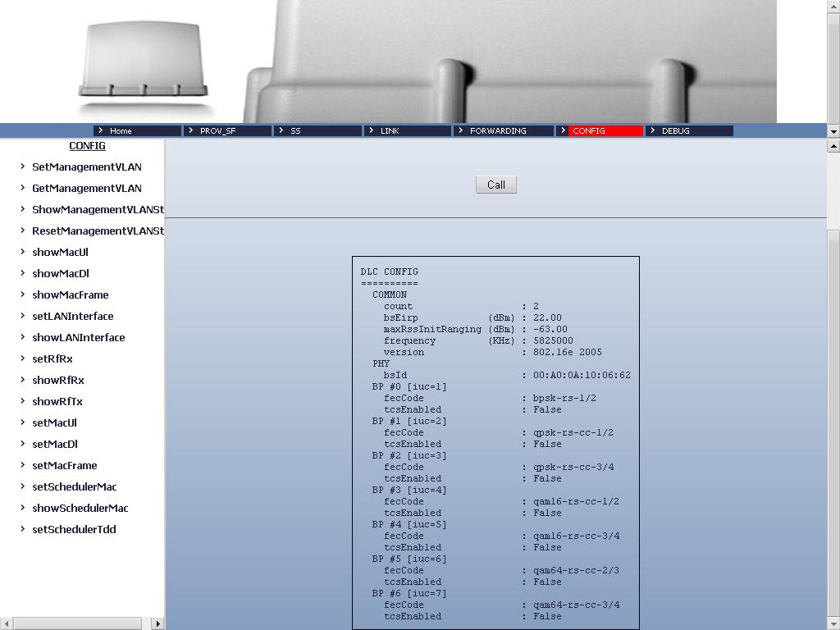Choose showMacFrame in the sidebar

tap(71, 295)
